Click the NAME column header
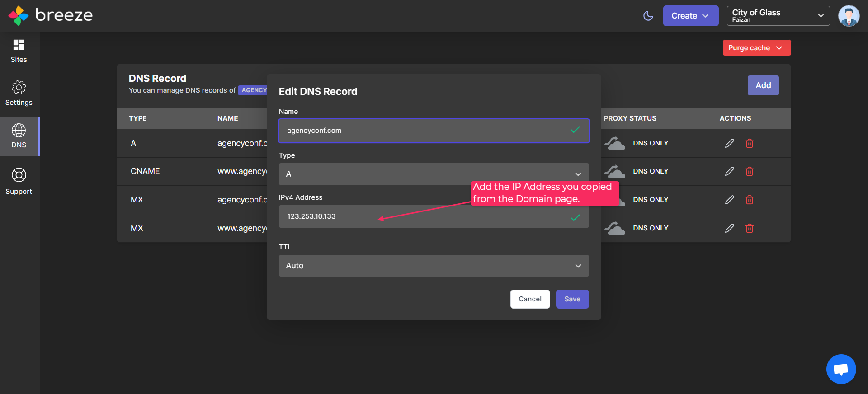 228,118
